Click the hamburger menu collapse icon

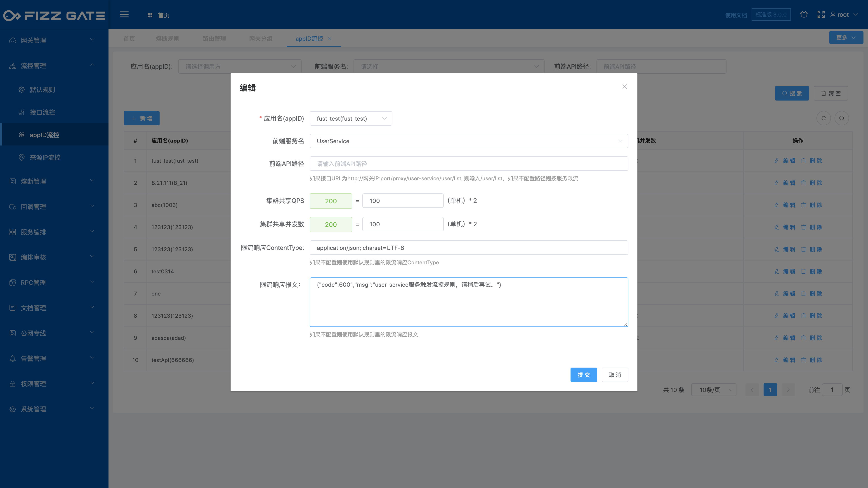tap(124, 14)
